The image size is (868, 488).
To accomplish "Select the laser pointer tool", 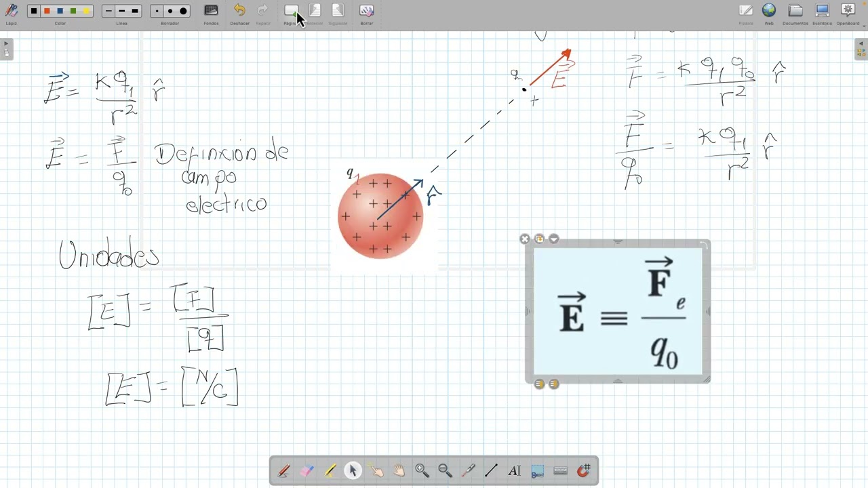I will [468, 470].
